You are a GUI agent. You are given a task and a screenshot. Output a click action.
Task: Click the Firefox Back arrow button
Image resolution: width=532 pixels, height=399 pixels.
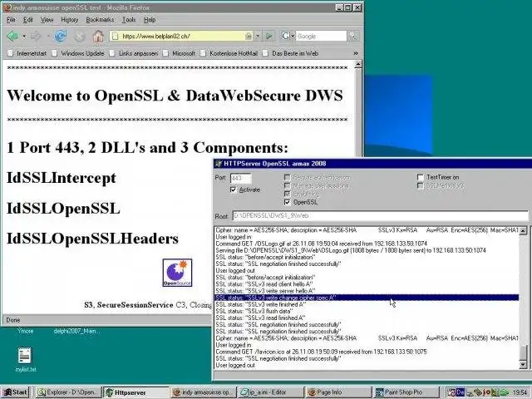pos(13,36)
